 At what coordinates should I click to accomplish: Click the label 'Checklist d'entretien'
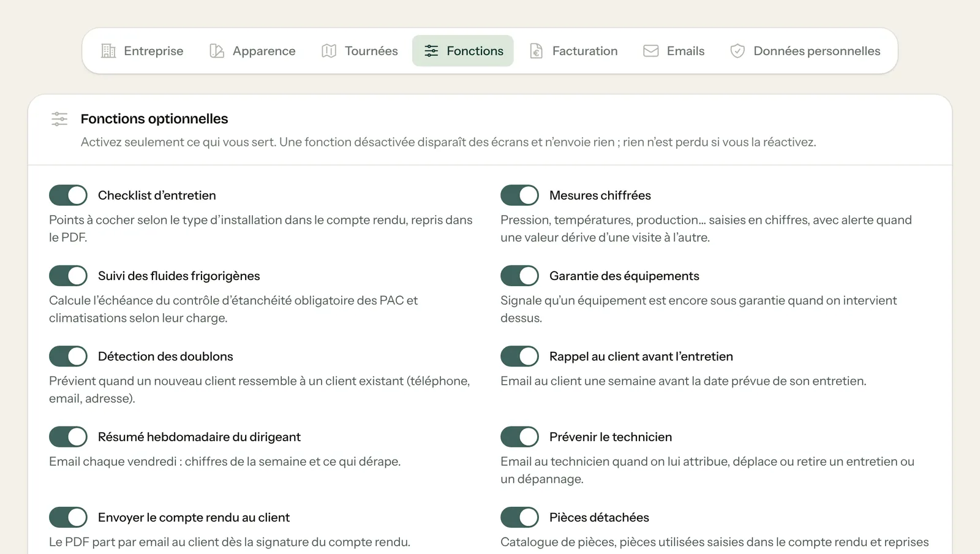pos(157,195)
